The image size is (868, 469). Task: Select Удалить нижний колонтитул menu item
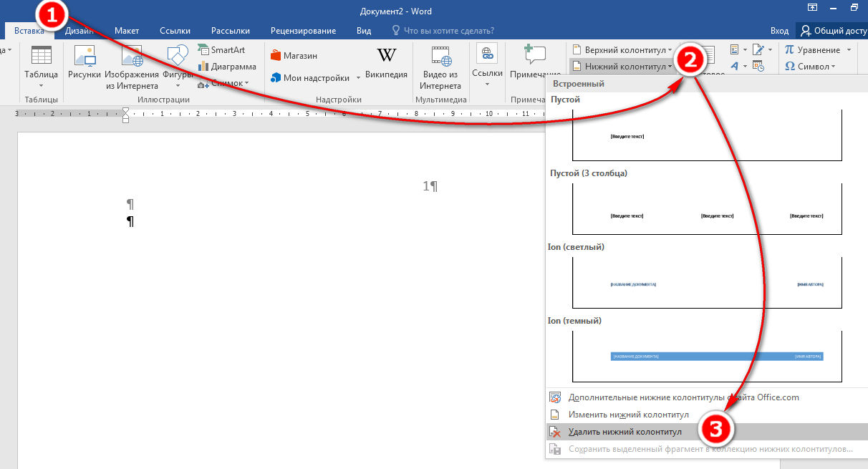(x=625, y=432)
